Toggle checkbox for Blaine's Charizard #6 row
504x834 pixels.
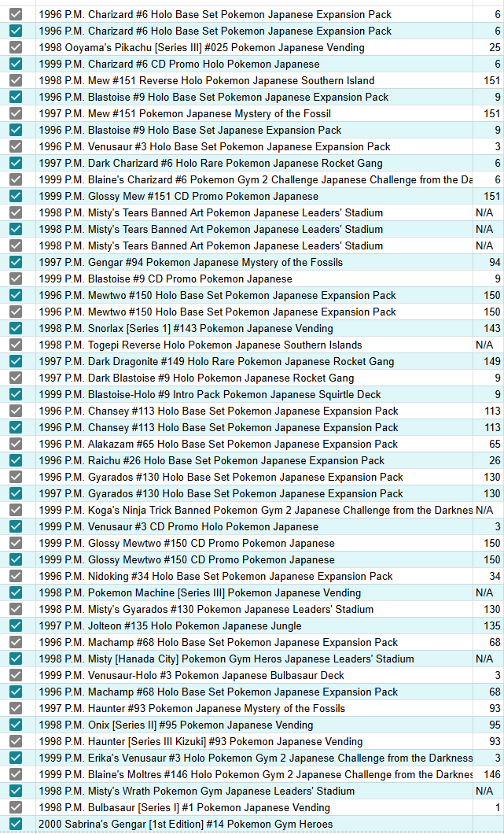[x=16, y=179]
